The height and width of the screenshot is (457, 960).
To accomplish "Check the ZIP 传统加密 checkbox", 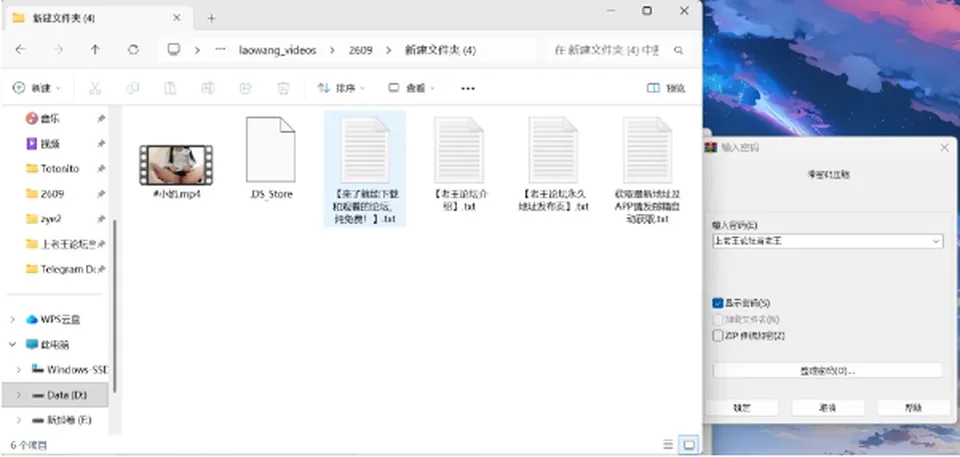I will [x=718, y=336].
